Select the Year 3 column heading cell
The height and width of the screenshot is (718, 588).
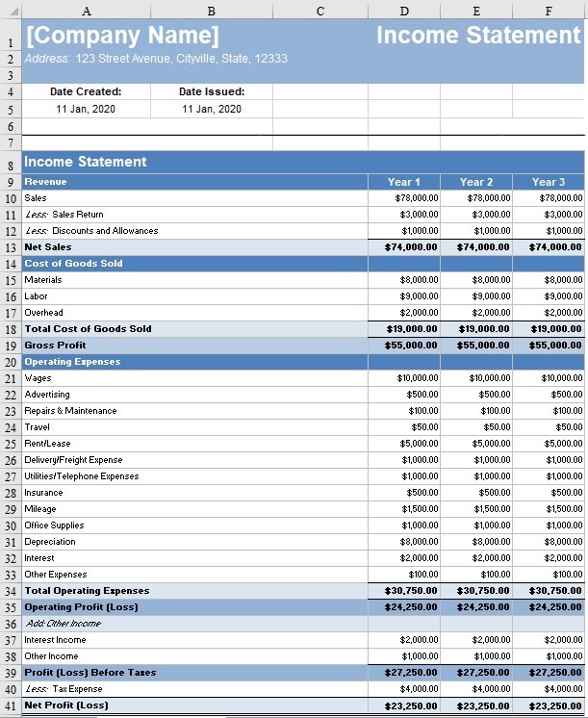pyautogui.click(x=548, y=182)
